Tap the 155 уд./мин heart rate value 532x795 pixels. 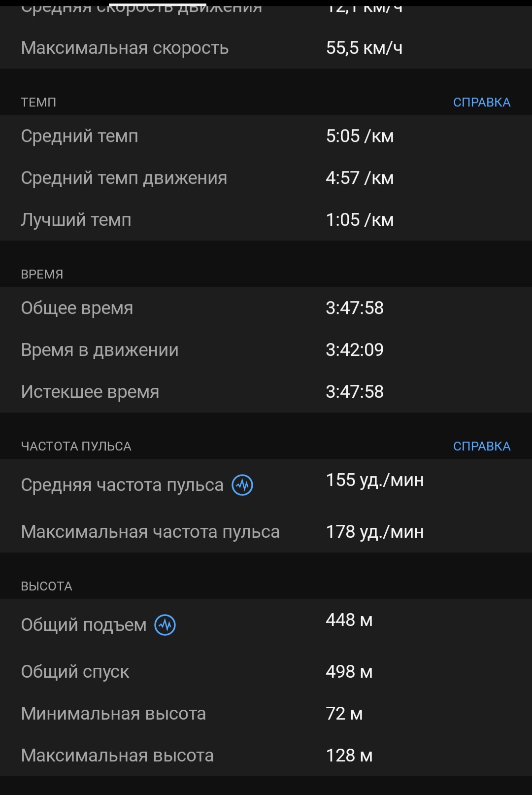374,480
